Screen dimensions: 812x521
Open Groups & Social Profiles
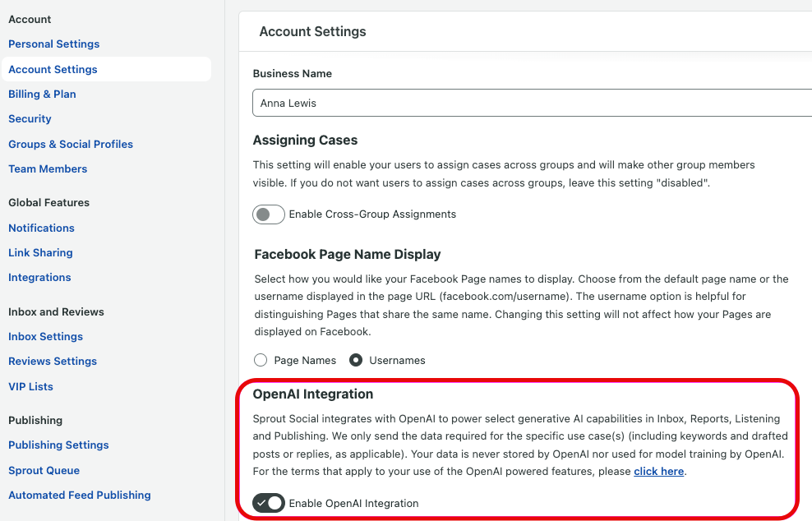(71, 145)
